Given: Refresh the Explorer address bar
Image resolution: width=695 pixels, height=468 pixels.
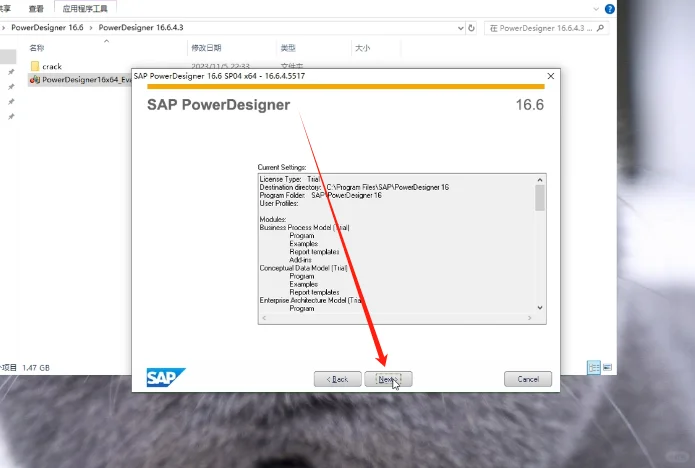Looking at the screenshot, I should coord(471,28).
